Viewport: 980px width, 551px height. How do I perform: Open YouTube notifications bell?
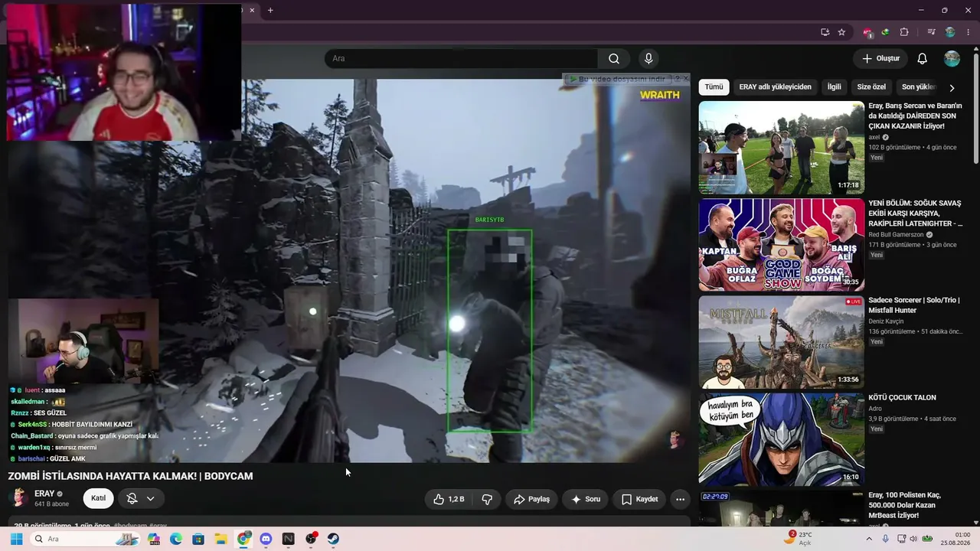click(x=923, y=59)
